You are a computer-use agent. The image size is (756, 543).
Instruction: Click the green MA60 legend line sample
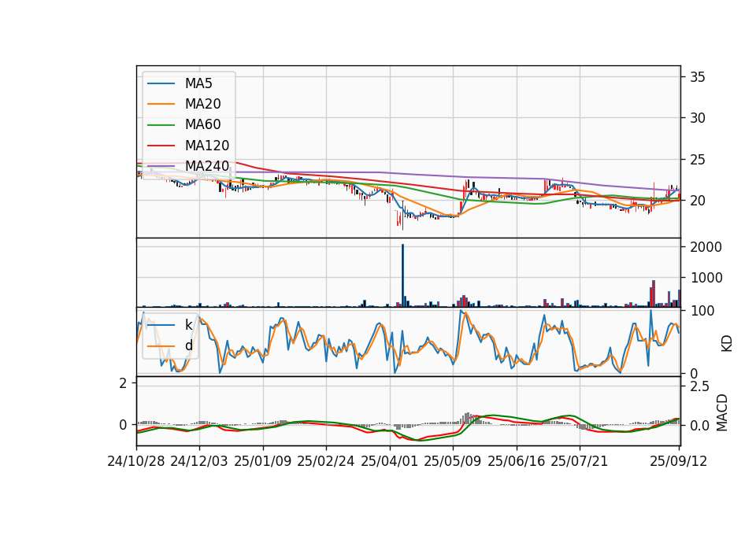pos(161,125)
